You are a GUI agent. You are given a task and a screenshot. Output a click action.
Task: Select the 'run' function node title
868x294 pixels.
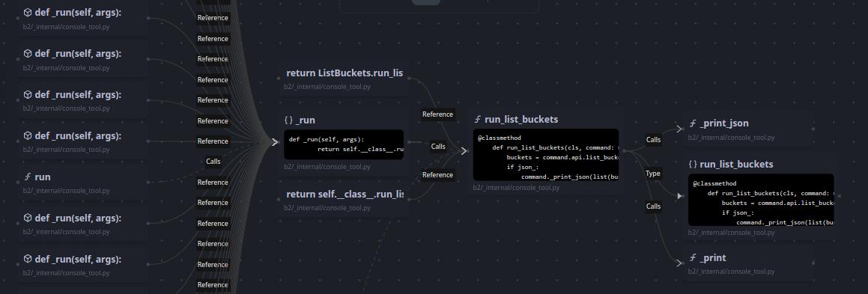pos(43,177)
